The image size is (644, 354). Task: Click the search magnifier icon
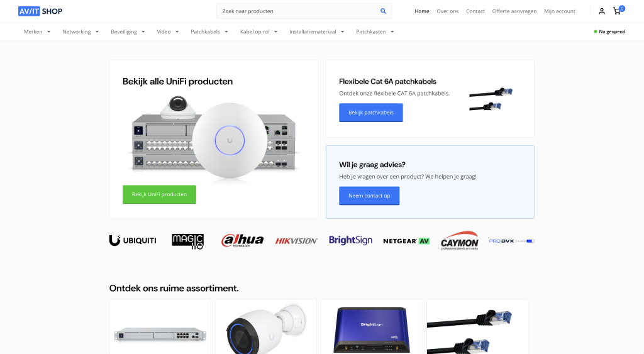383,11
